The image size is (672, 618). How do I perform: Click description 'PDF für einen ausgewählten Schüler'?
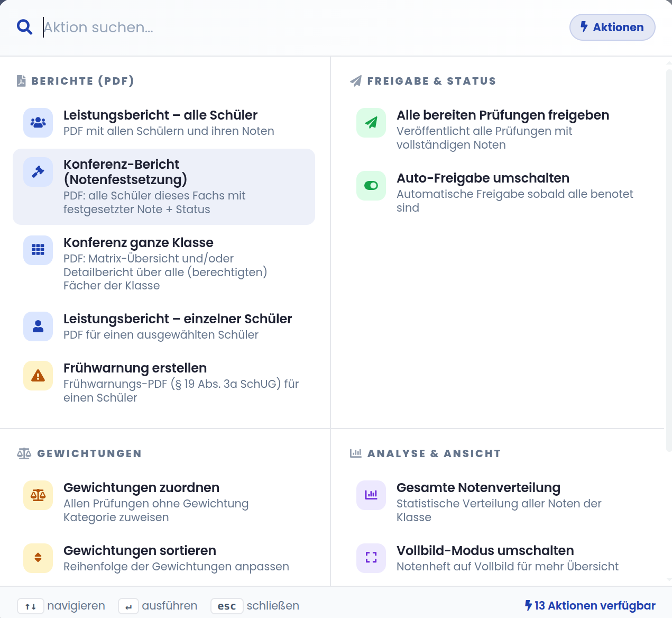[161, 334]
